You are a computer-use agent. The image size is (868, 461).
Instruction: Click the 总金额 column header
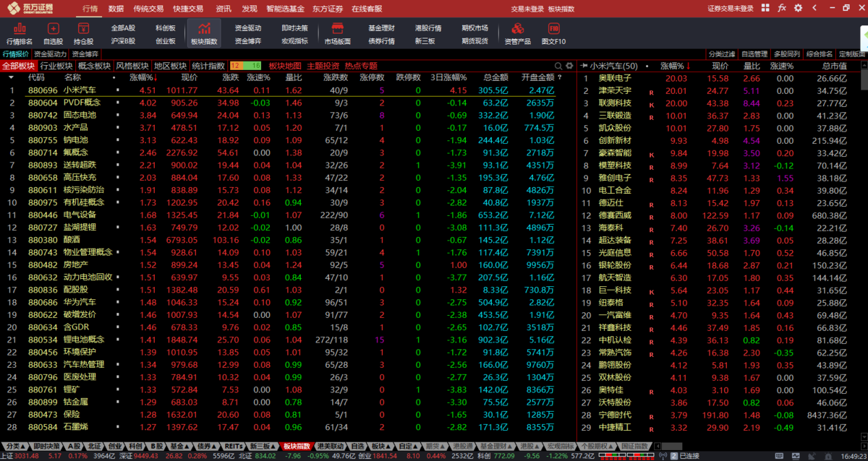pyautogui.click(x=495, y=77)
